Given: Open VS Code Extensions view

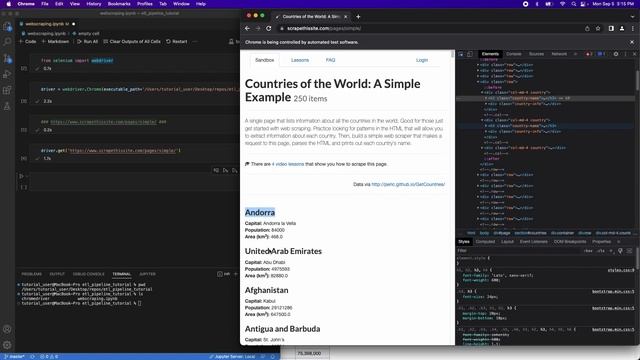Looking at the screenshot, I should (x=7, y=90).
